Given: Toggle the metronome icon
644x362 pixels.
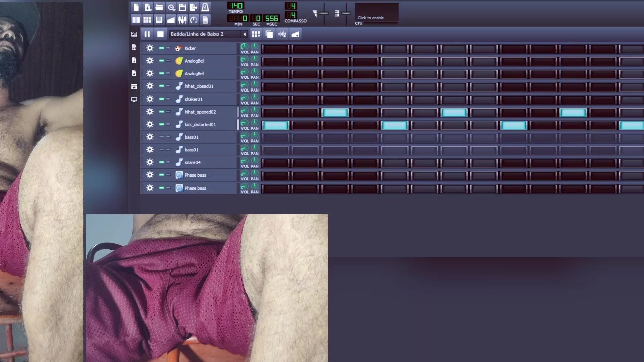Looking at the screenshot, I should coord(205,7).
